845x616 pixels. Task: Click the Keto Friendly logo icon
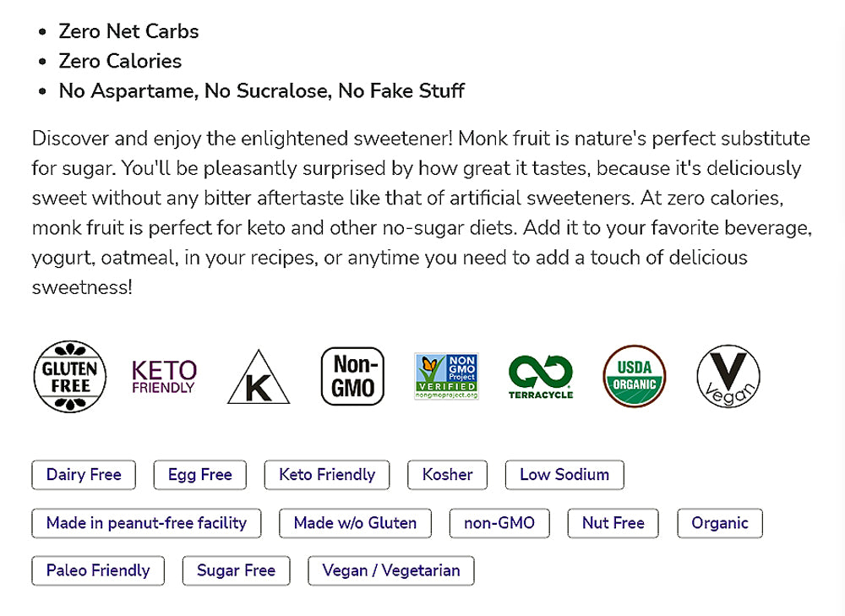click(164, 376)
